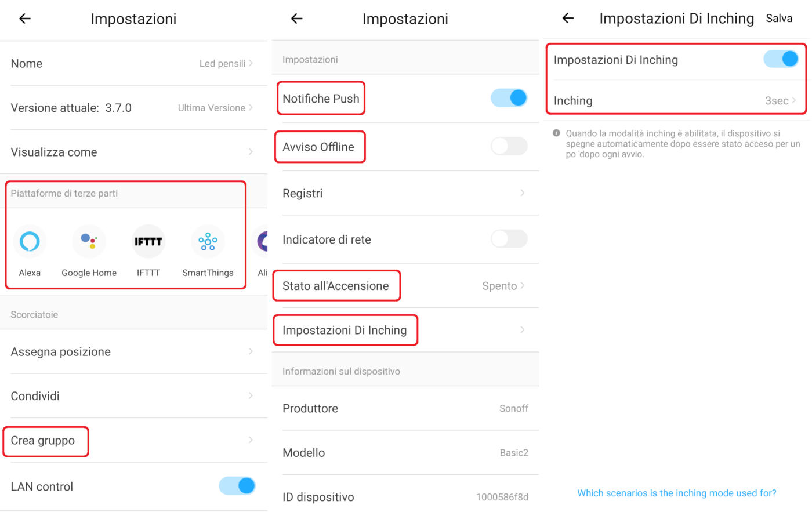Open the SmartThings integration icon

pos(208,241)
